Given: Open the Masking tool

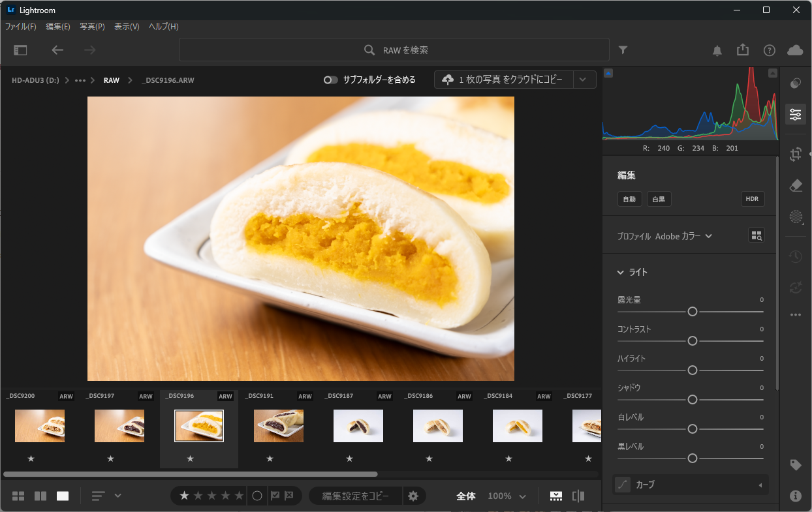Looking at the screenshot, I should (795, 217).
